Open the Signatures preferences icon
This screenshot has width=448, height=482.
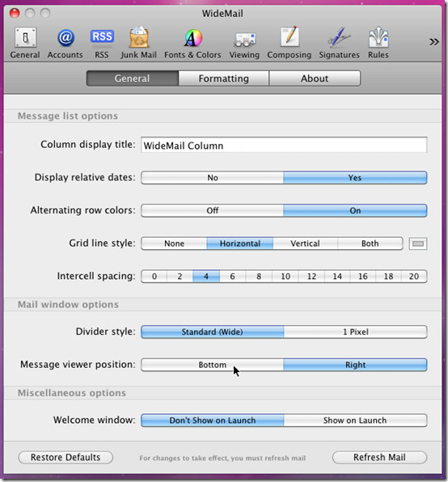click(339, 43)
